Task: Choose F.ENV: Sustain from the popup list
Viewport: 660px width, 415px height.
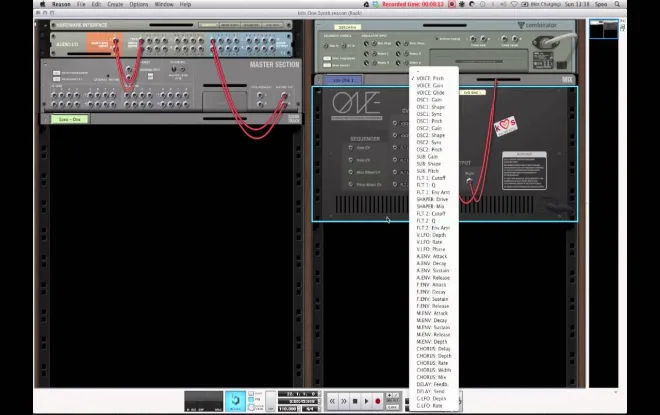Action: point(434,299)
